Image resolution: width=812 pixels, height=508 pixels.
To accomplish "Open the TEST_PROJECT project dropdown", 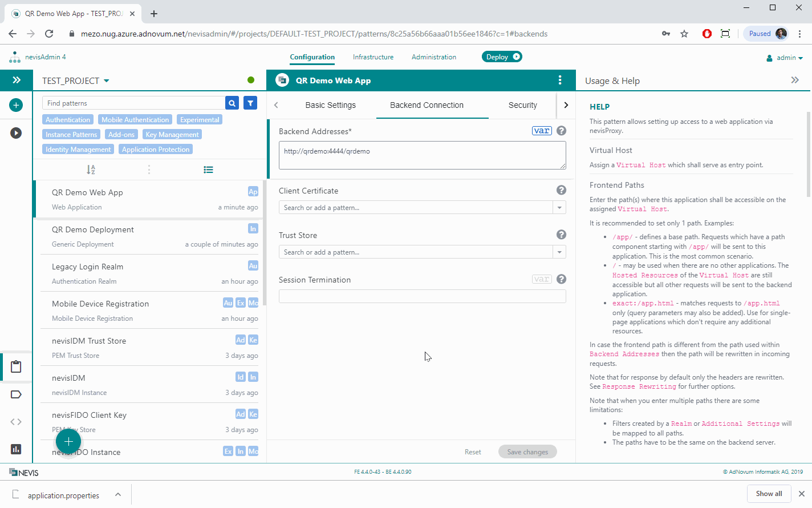I will pos(76,80).
